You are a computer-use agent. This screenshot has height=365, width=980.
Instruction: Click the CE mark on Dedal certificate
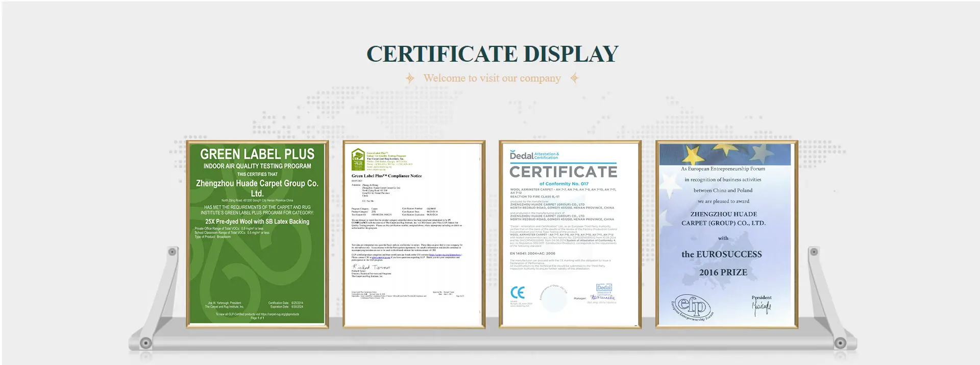(x=518, y=293)
